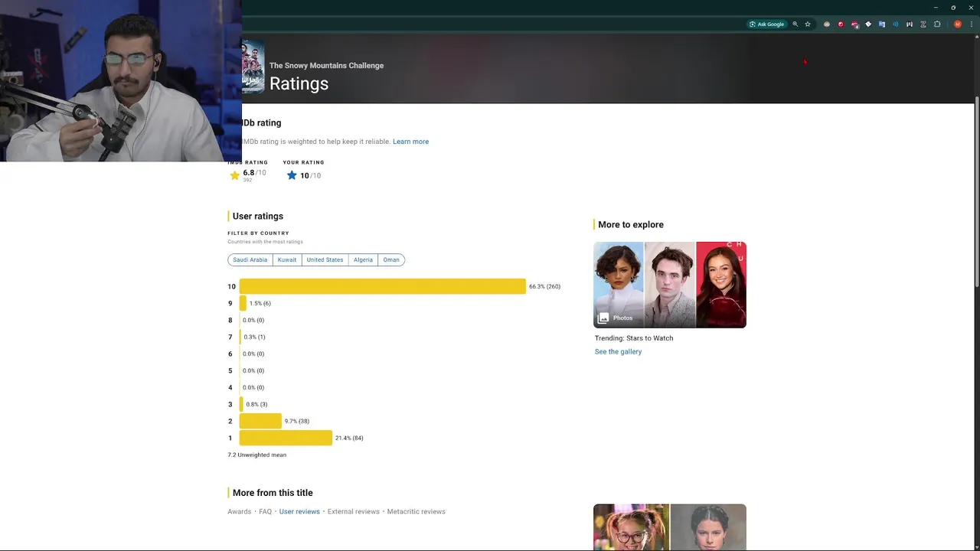Click the movie poster thumbnail in header
This screenshot has width=980, height=551.
click(253, 67)
